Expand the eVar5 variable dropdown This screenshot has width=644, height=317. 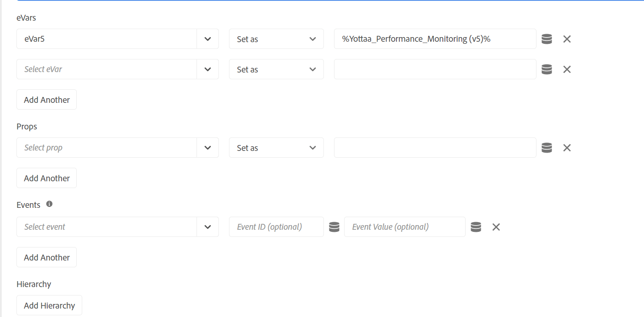point(207,39)
